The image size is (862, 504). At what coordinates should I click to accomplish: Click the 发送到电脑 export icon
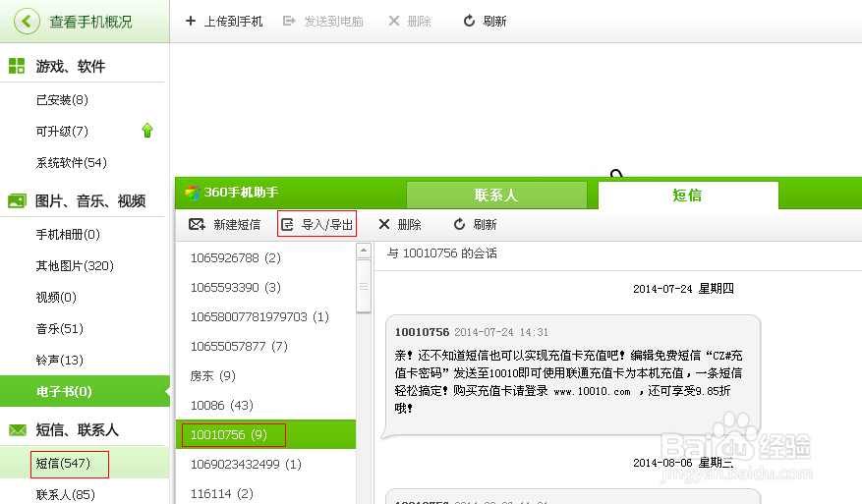289,21
